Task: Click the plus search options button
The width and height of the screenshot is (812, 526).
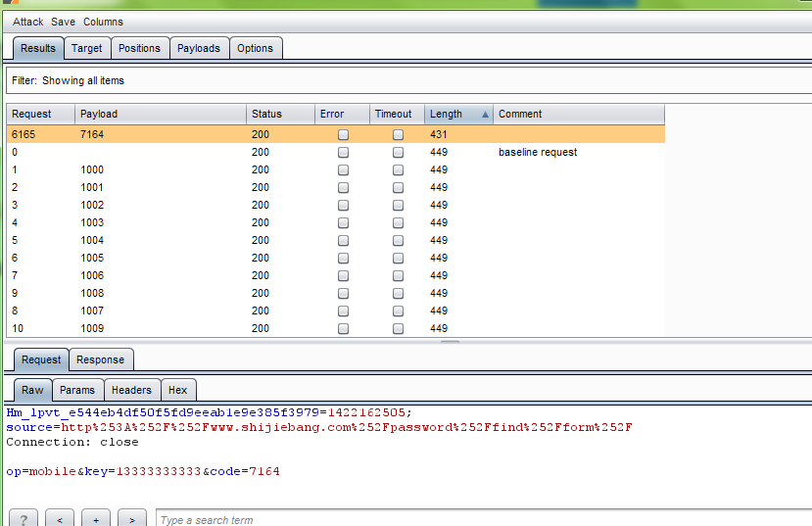Action: (96, 519)
